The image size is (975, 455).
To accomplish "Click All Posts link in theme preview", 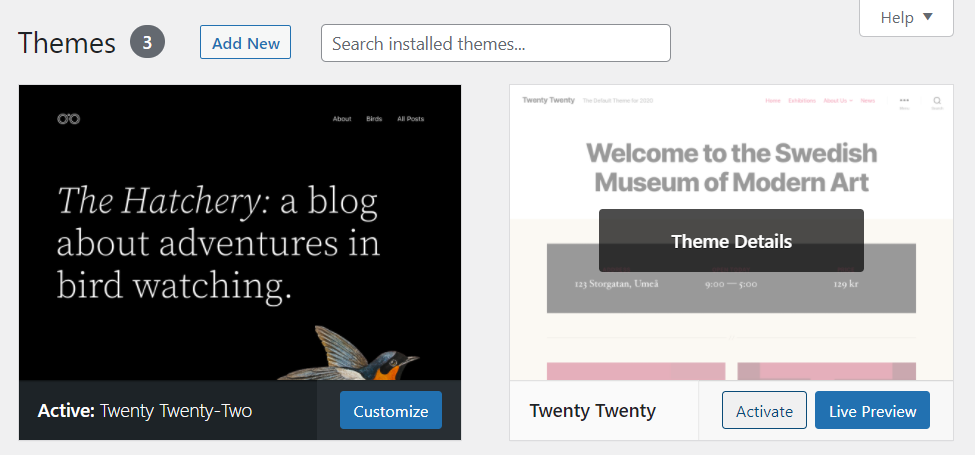I will (410, 119).
